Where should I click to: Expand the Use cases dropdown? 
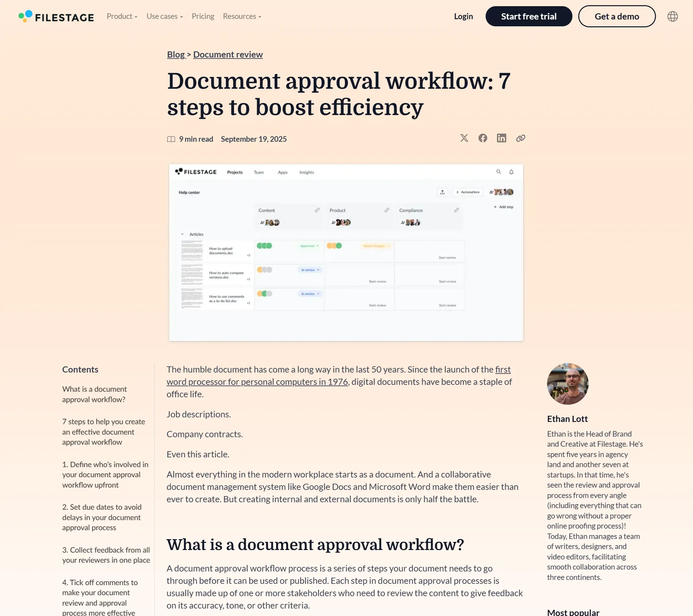(164, 16)
